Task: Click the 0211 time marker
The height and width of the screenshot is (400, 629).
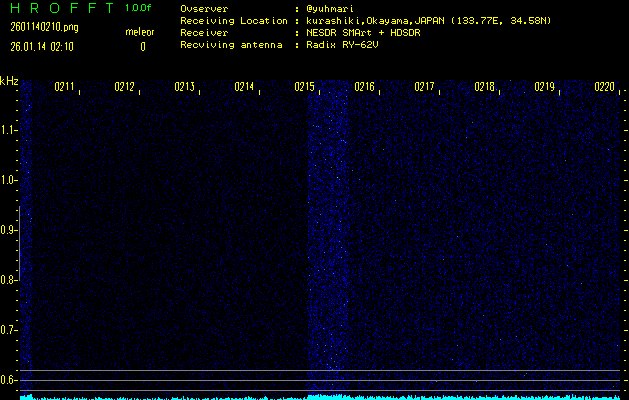Action: click(65, 87)
